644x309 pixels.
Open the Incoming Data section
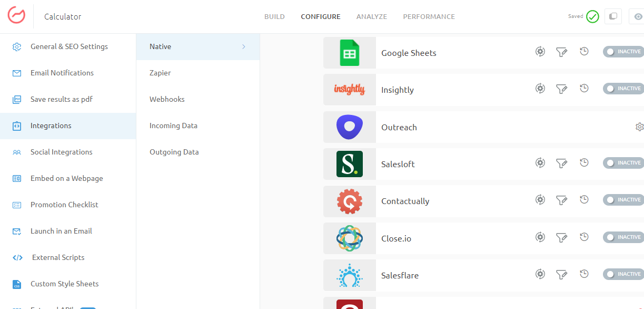(x=198, y=125)
